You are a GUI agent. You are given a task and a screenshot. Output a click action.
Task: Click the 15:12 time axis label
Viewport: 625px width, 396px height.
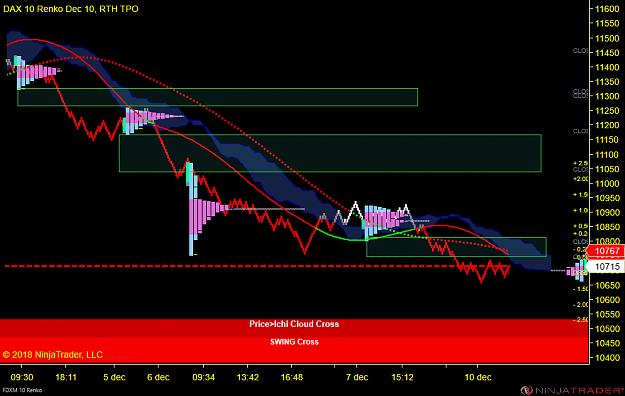pyautogui.click(x=402, y=377)
